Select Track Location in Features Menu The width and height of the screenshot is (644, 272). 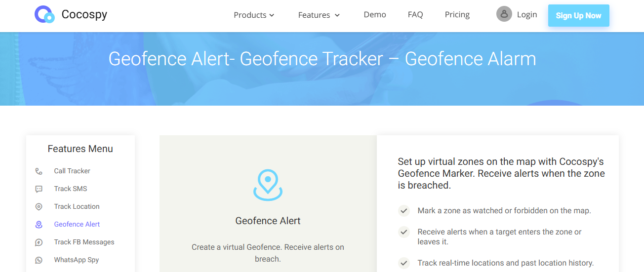pos(77,207)
